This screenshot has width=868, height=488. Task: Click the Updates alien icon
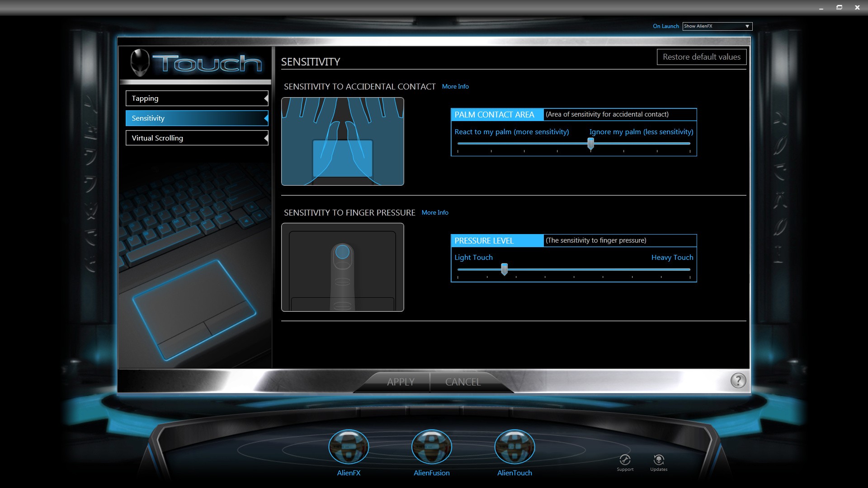coord(659,460)
